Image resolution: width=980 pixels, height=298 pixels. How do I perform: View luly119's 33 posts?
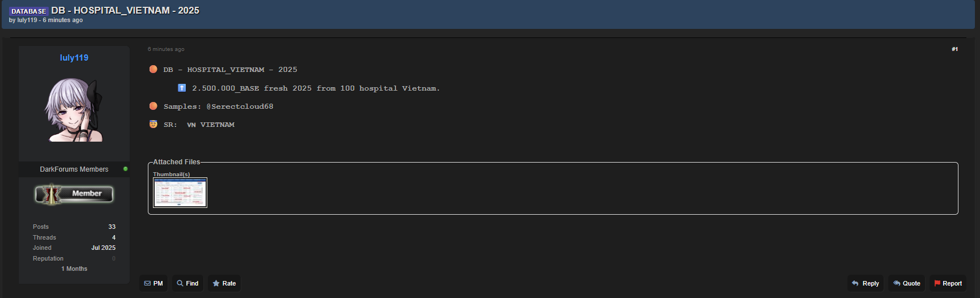coord(112,227)
